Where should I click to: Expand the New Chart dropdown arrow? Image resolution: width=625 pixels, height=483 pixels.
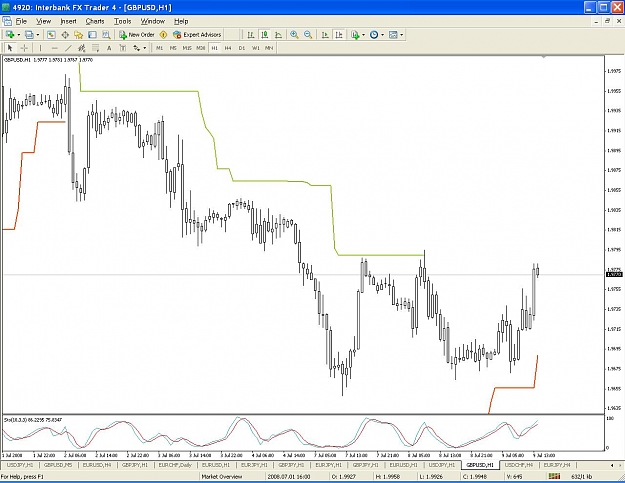click(x=18, y=35)
